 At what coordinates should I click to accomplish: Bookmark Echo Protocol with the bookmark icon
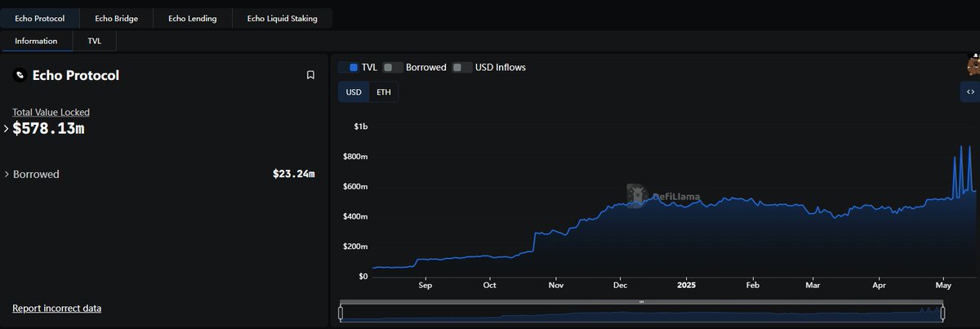[310, 75]
